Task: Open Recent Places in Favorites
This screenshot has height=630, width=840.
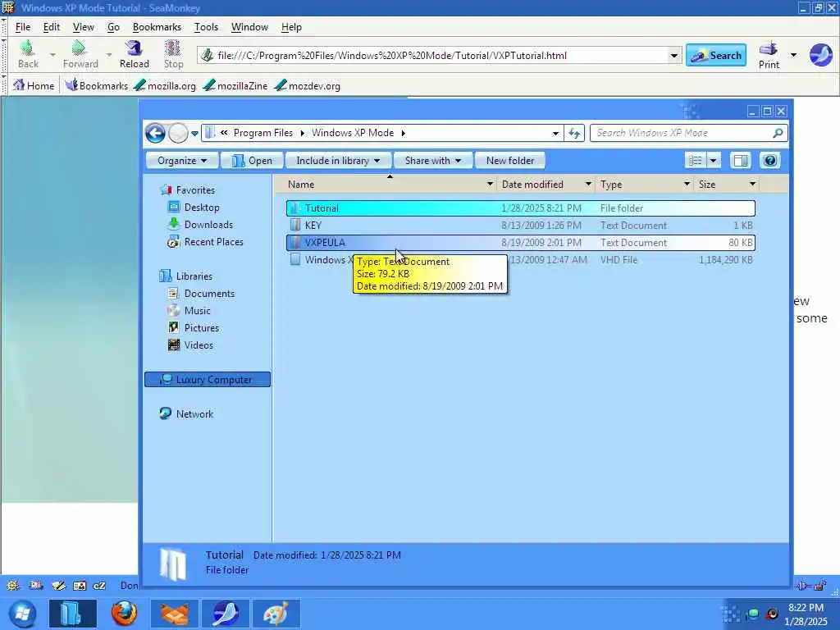Action: [206, 242]
